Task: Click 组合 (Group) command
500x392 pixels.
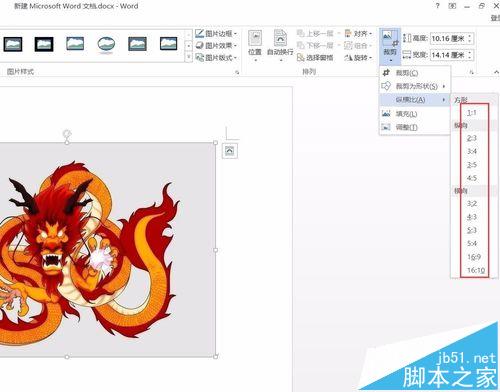Action: pos(357,45)
